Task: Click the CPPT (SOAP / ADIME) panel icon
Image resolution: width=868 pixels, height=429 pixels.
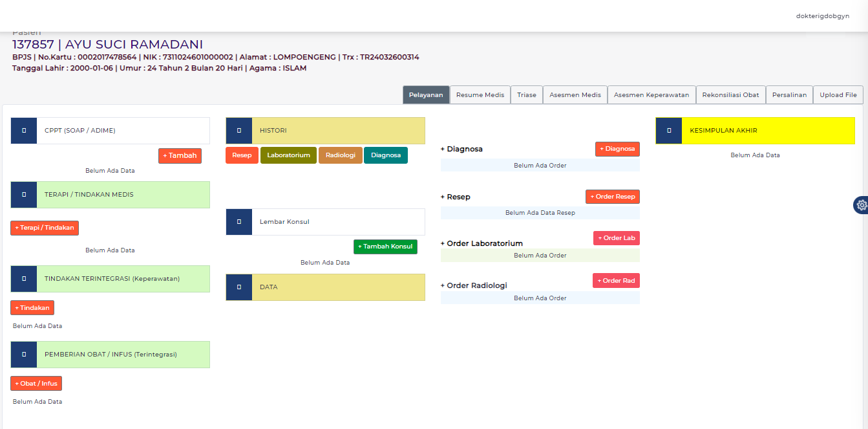Action: tap(23, 130)
